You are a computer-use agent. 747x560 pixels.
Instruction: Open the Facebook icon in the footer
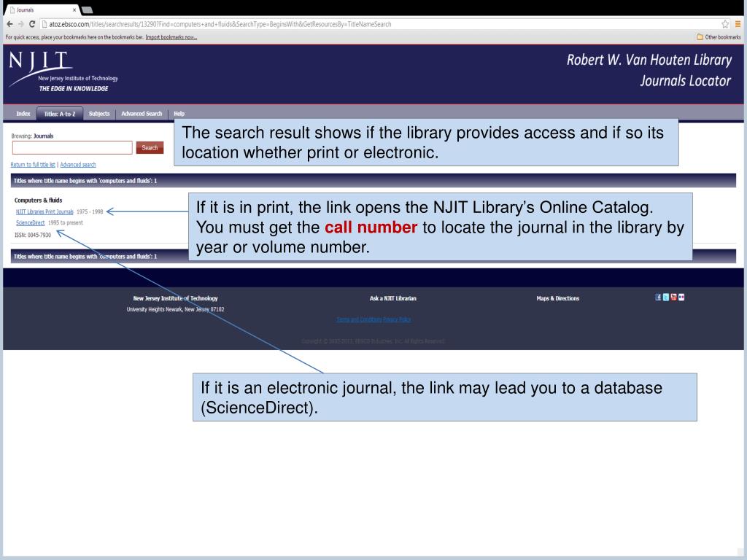click(658, 297)
